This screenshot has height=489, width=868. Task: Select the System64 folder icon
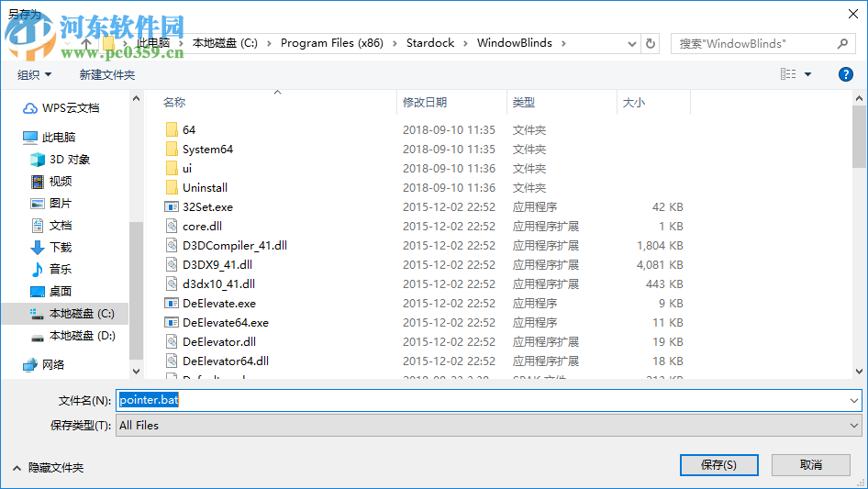172,149
